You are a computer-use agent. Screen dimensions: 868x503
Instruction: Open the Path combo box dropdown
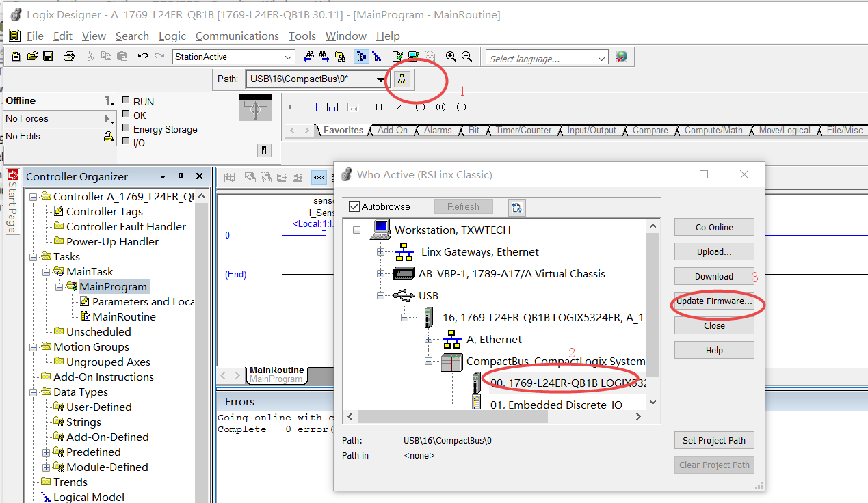(380, 79)
